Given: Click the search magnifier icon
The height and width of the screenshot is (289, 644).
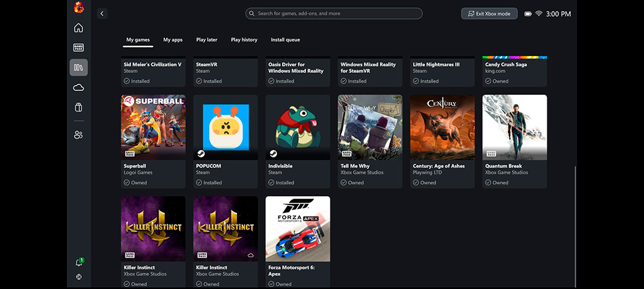Looking at the screenshot, I should [x=252, y=14].
